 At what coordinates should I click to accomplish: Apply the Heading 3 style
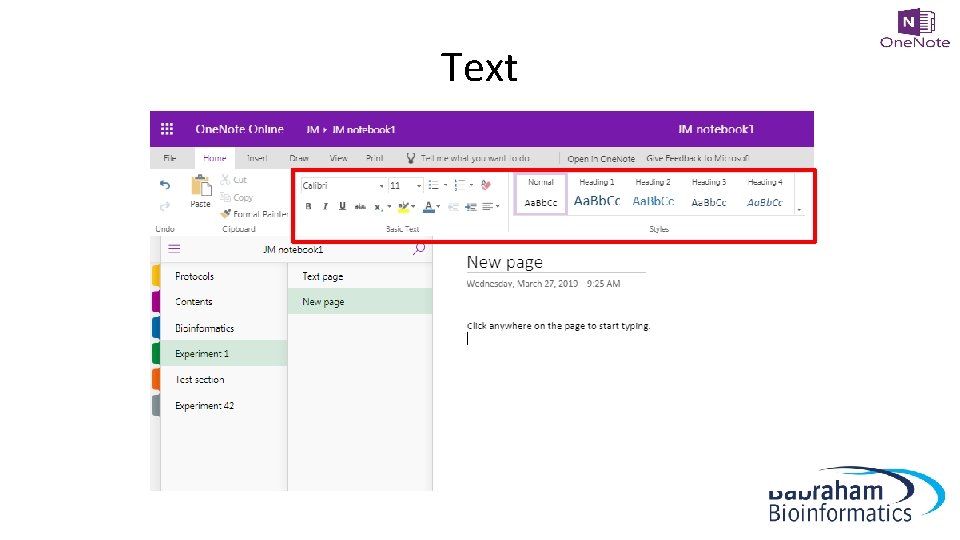coord(709,193)
